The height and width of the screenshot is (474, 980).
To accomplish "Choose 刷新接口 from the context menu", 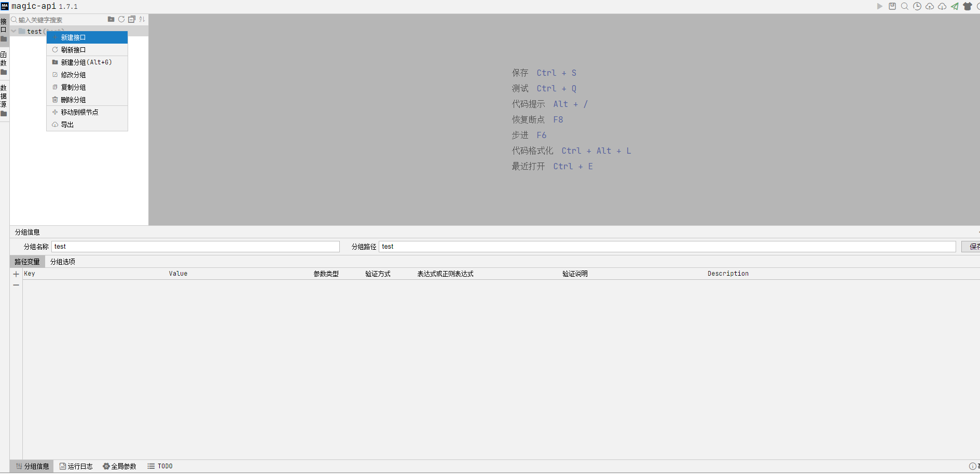I will pos(87,50).
